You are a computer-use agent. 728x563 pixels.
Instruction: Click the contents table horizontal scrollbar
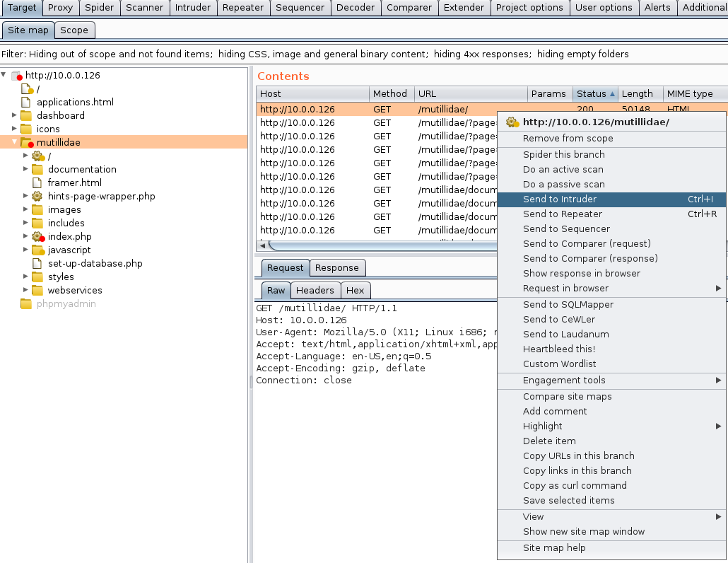[x=382, y=245]
